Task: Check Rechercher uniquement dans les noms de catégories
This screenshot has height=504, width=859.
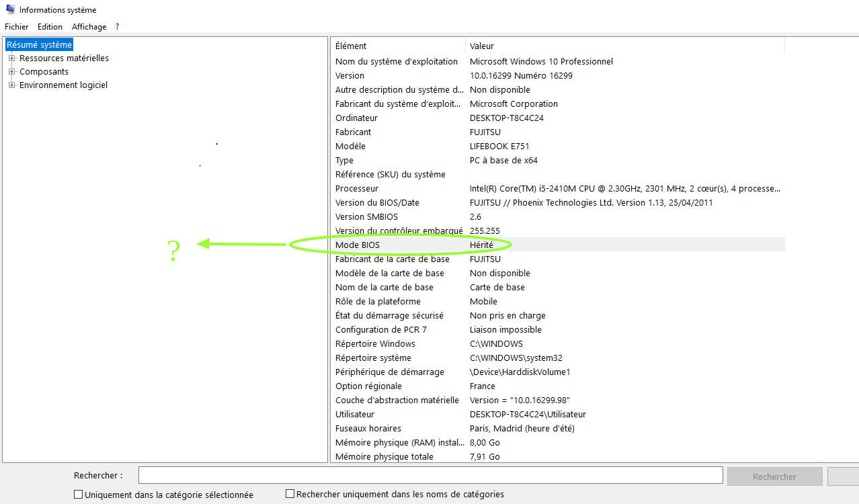Action: click(290, 494)
